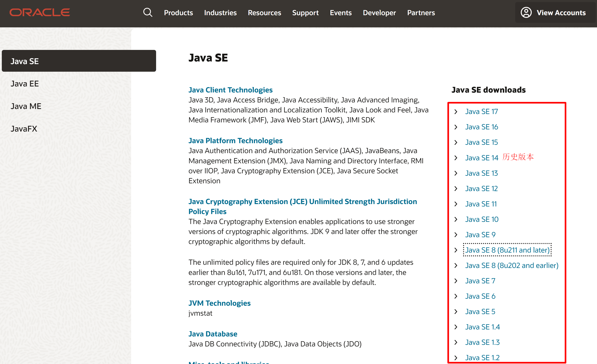Click chevron beside Java SE 17
This screenshot has height=364, width=597.
456,112
